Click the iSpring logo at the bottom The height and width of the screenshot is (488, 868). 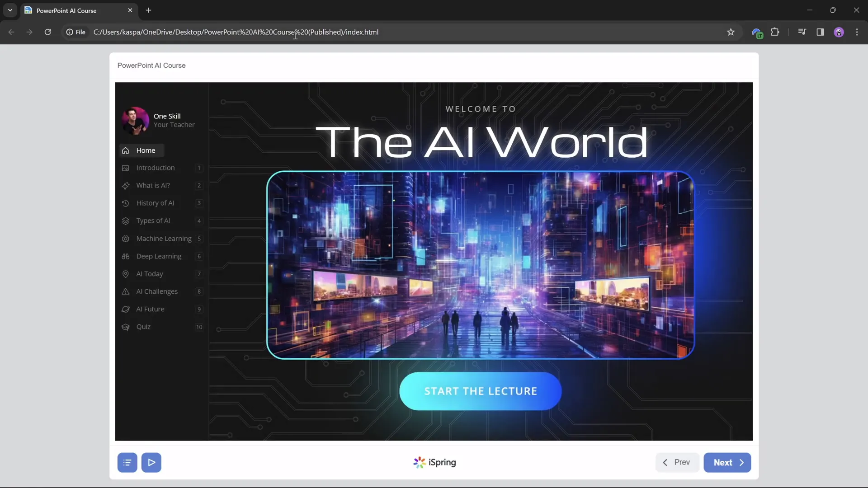click(x=433, y=462)
